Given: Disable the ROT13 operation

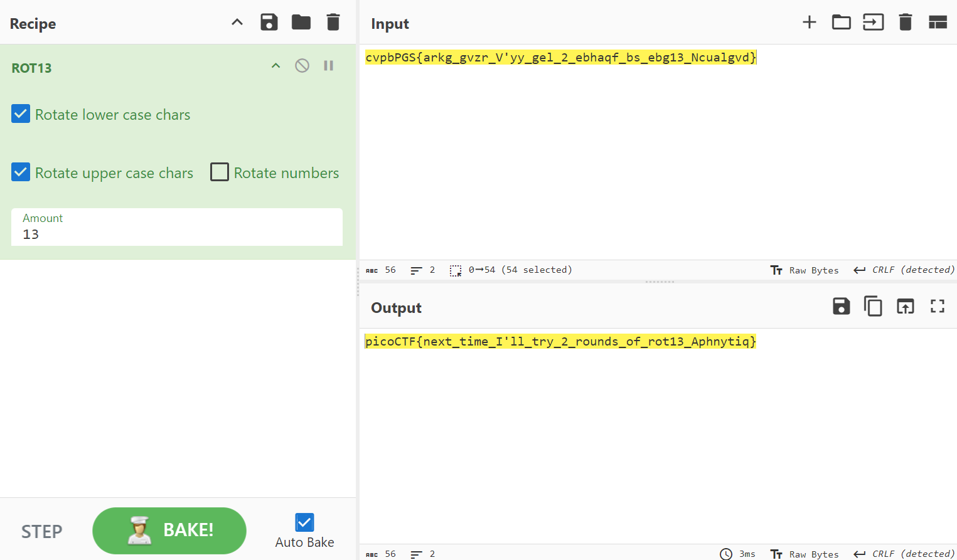Looking at the screenshot, I should tap(302, 66).
